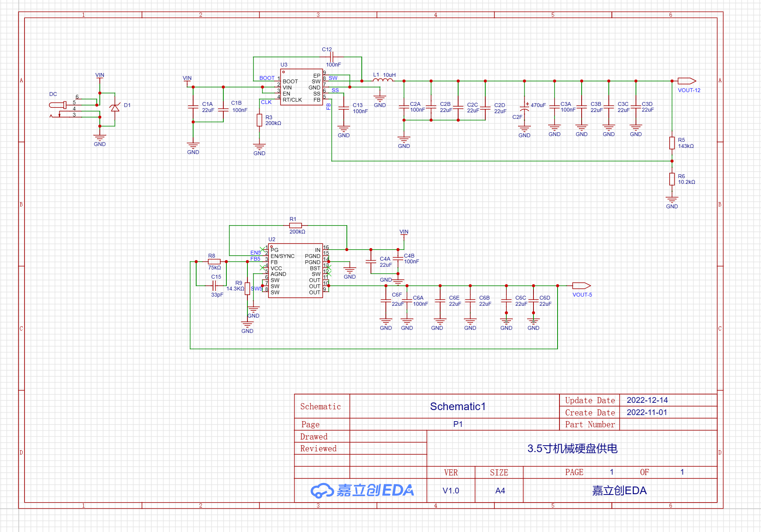The height and width of the screenshot is (532, 761).
Task: Click the 嘉立创EDA company text beside A4
Action: pyautogui.click(x=619, y=490)
